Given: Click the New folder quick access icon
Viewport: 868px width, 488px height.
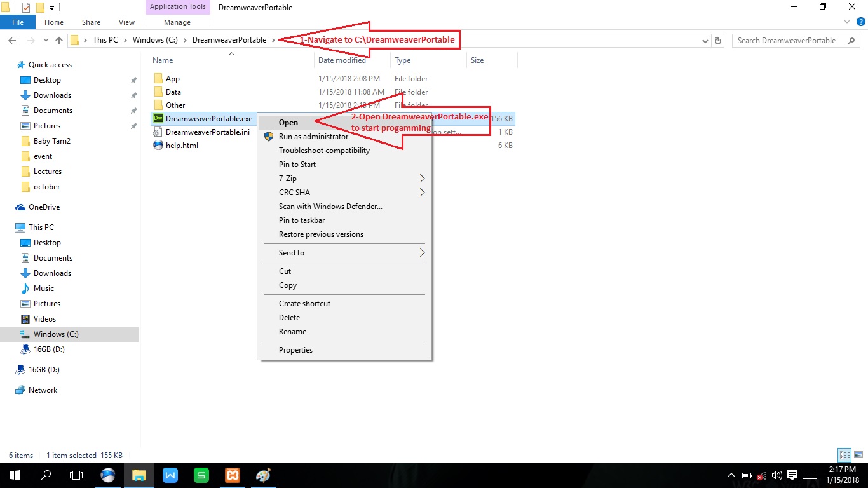Looking at the screenshot, I should pos(39,8).
